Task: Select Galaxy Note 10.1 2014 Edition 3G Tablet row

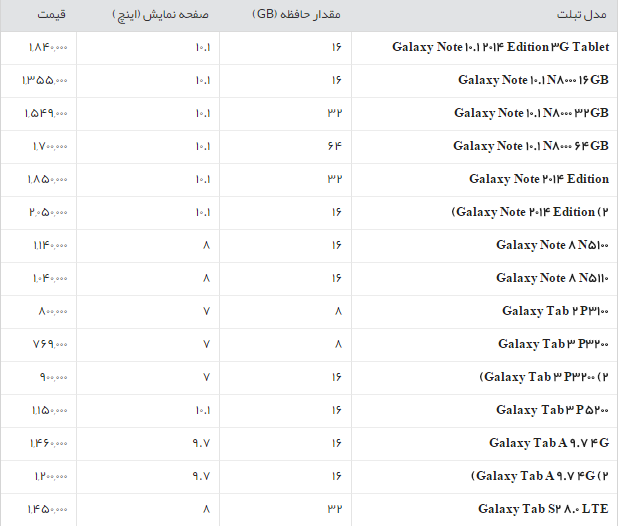Action: pos(500,47)
